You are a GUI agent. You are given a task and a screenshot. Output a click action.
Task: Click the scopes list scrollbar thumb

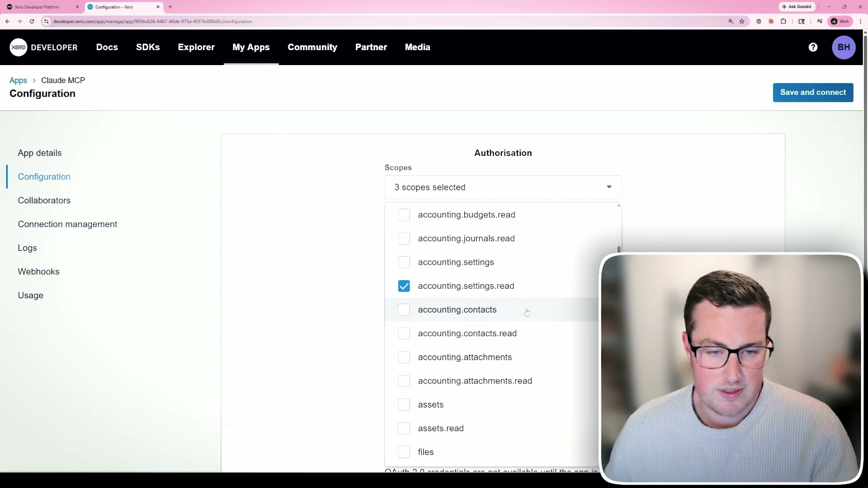(618, 249)
